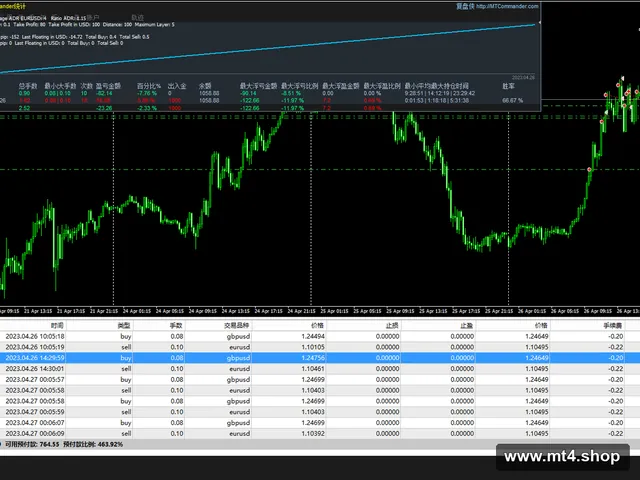The height and width of the screenshot is (480, 640).
Task: Select the order opened 2023.04.27 00:05:59
Action: [320, 412]
